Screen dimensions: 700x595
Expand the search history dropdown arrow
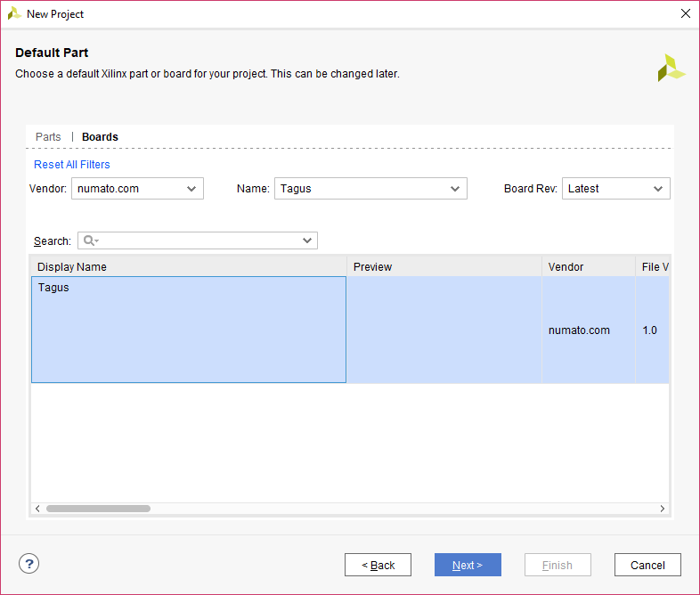point(307,240)
